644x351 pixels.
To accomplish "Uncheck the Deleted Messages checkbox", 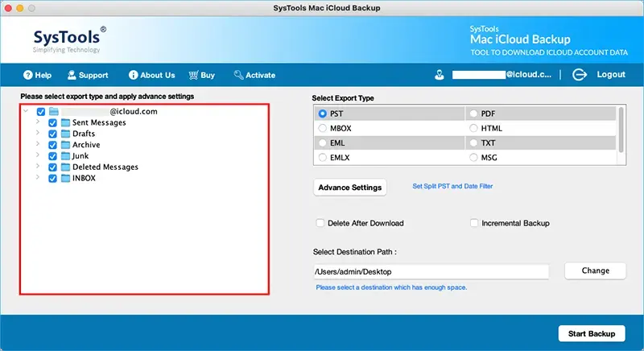I will pos(52,167).
